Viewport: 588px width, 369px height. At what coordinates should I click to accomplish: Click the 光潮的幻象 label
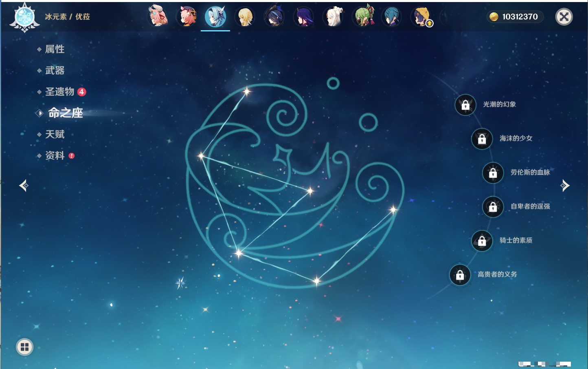[499, 104]
